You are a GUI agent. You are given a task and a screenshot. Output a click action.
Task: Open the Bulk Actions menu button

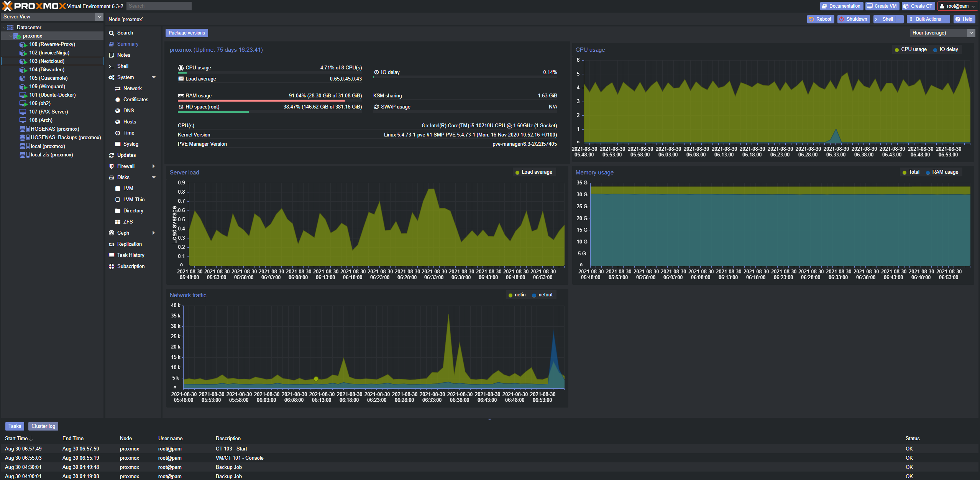928,19
